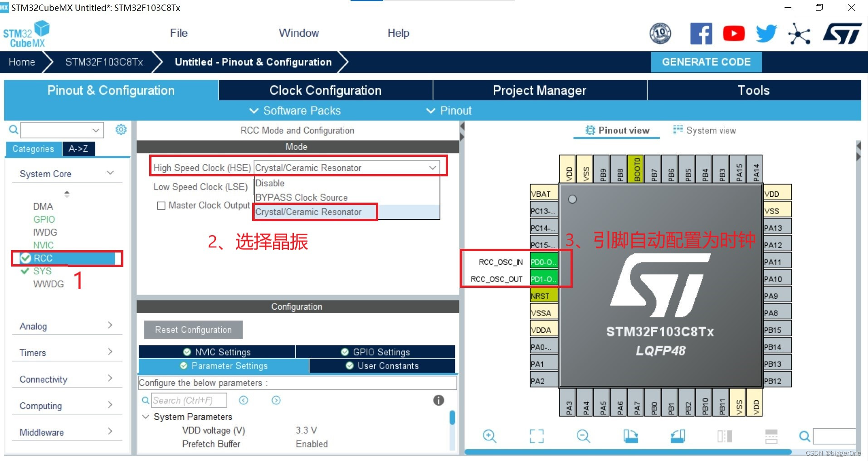Screen dimensions: 868x461
Task: Click the Reset Configuration button
Action: (193, 330)
